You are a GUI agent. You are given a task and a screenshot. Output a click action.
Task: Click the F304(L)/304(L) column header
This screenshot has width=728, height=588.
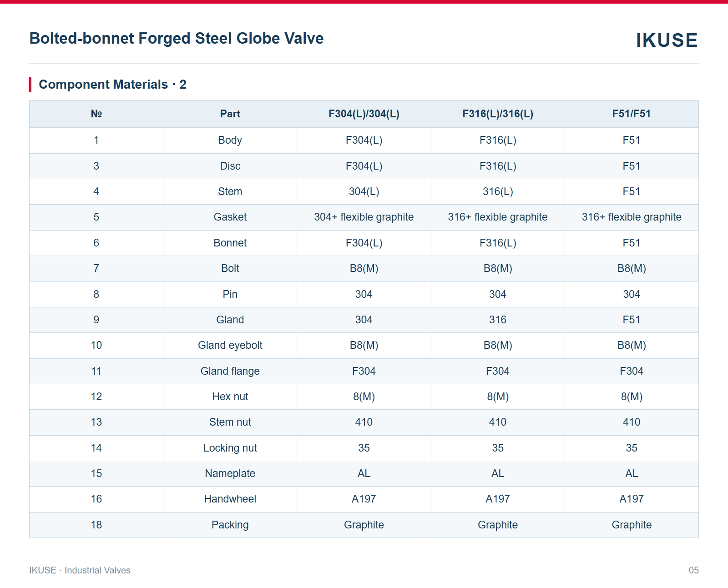pyautogui.click(x=364, y=114)
